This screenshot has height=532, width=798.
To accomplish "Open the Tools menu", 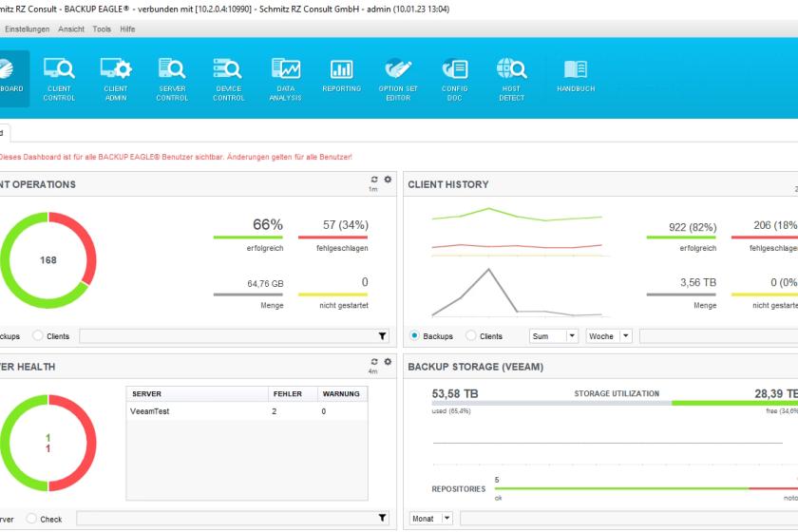I will click(102, 29).
